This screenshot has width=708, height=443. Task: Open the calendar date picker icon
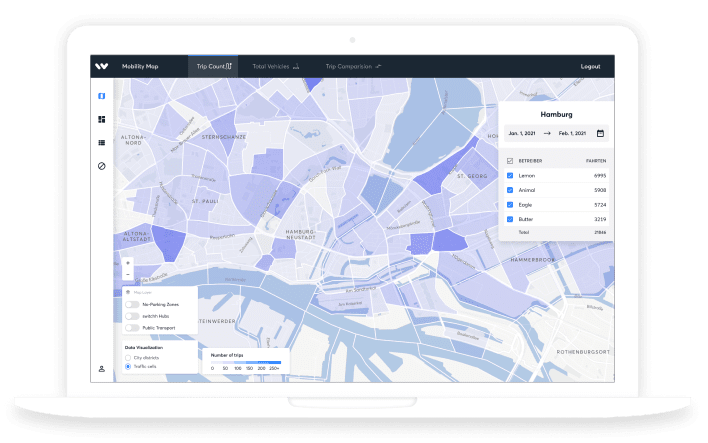point(600,133)
